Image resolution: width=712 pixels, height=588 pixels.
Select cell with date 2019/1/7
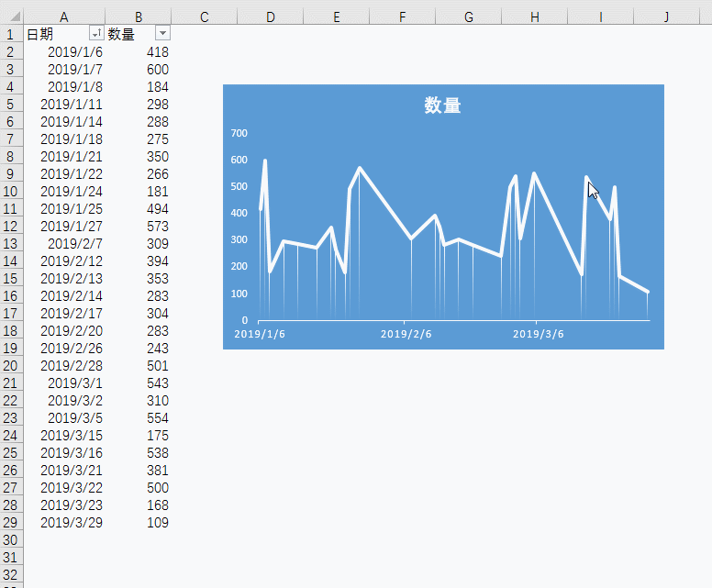(64, 69)
